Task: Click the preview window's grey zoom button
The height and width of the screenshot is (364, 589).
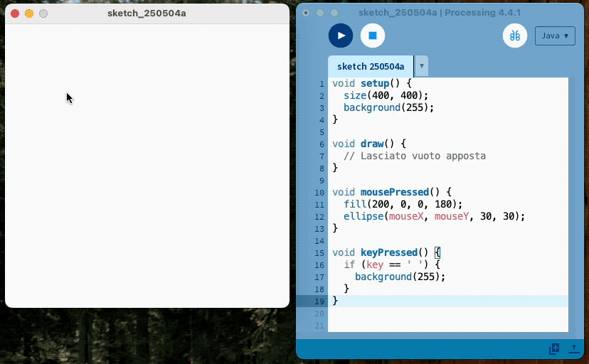Action: coord(43,14)
